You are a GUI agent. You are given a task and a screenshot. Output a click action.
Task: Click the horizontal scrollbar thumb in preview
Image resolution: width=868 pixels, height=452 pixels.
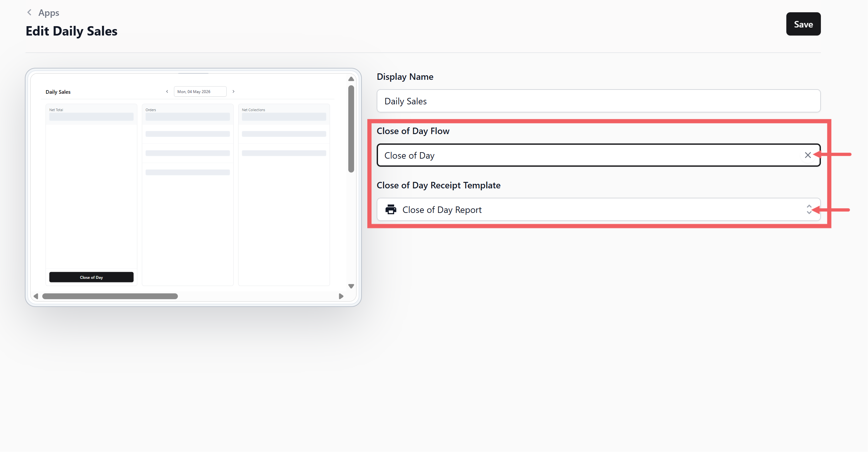pyautogui.click(x=110, y=296)
